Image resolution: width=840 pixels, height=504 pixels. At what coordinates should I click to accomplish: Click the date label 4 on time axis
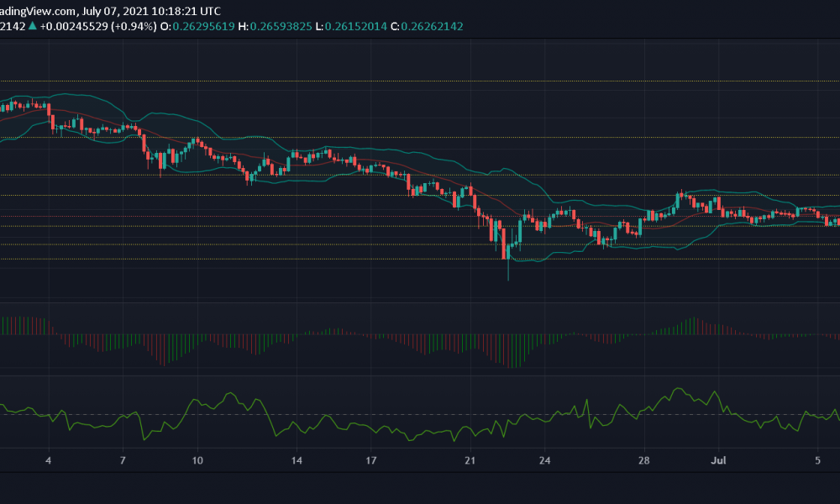49,460
